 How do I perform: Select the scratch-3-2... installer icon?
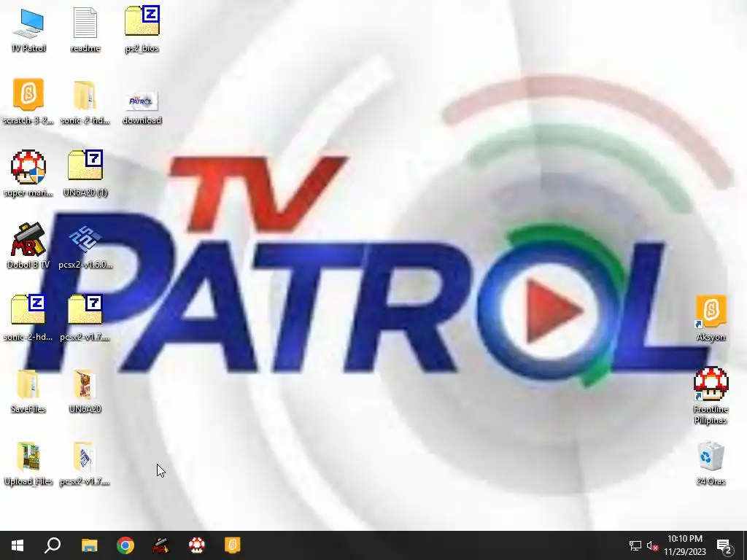click(28, 101)
